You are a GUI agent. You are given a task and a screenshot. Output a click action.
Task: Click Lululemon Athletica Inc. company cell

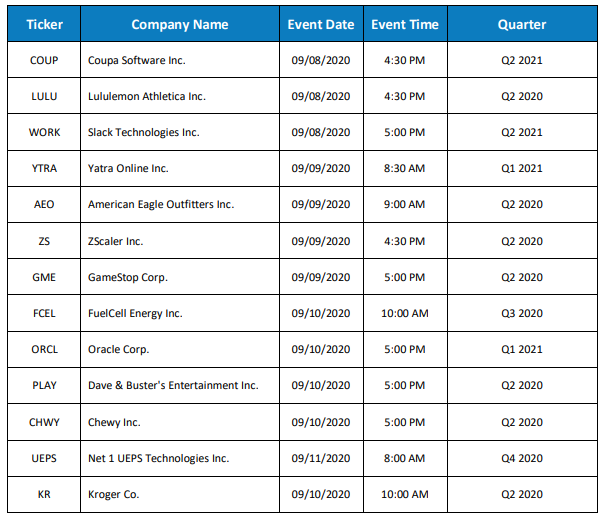pos(180,96)
